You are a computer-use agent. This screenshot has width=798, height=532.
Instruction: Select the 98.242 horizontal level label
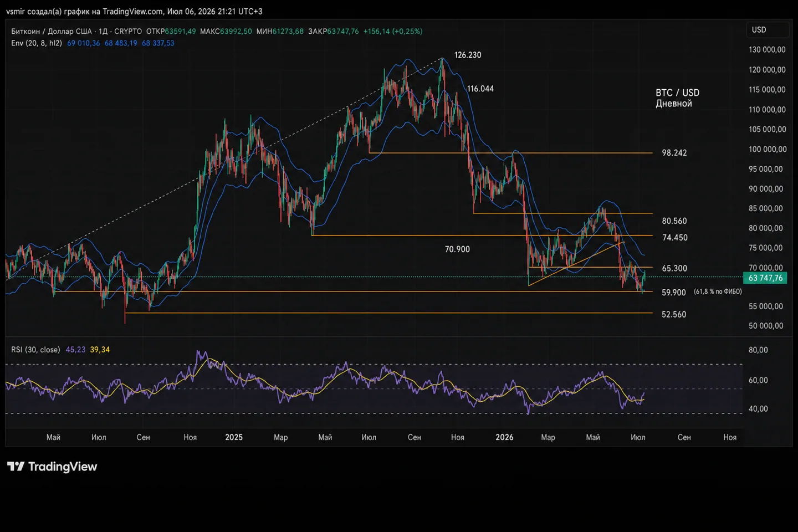tap(674, 153)
